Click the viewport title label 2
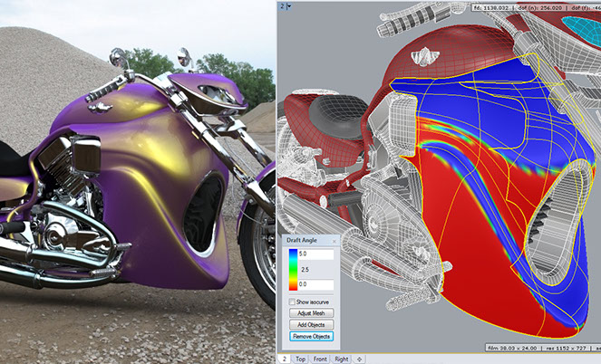The image size is (601, 364). pyautogui.click(x=282, y=6)
